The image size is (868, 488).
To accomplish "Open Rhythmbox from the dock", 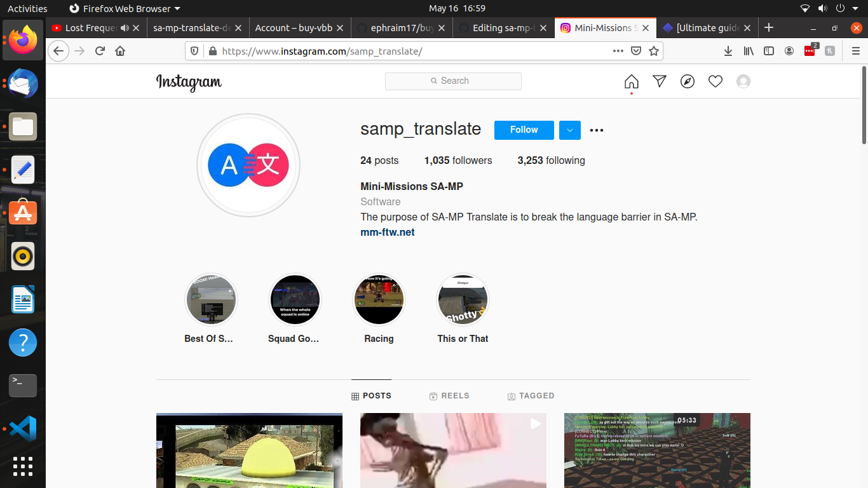I will pos(23,256).
